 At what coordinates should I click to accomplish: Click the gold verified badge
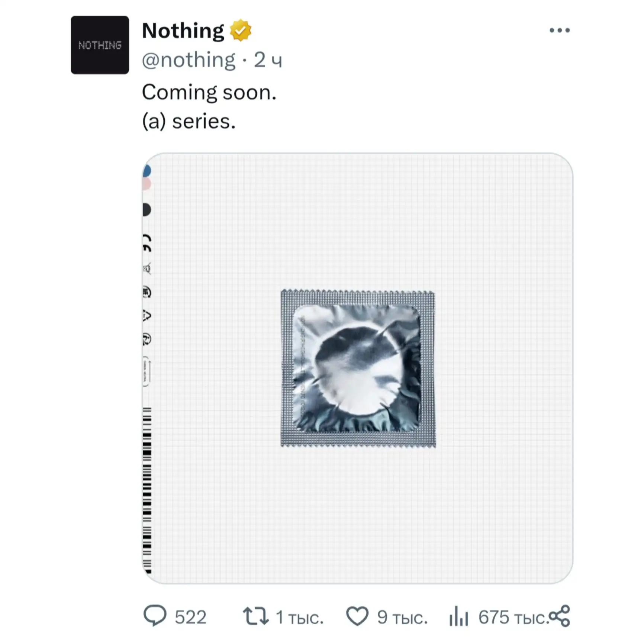click(241, 30)
